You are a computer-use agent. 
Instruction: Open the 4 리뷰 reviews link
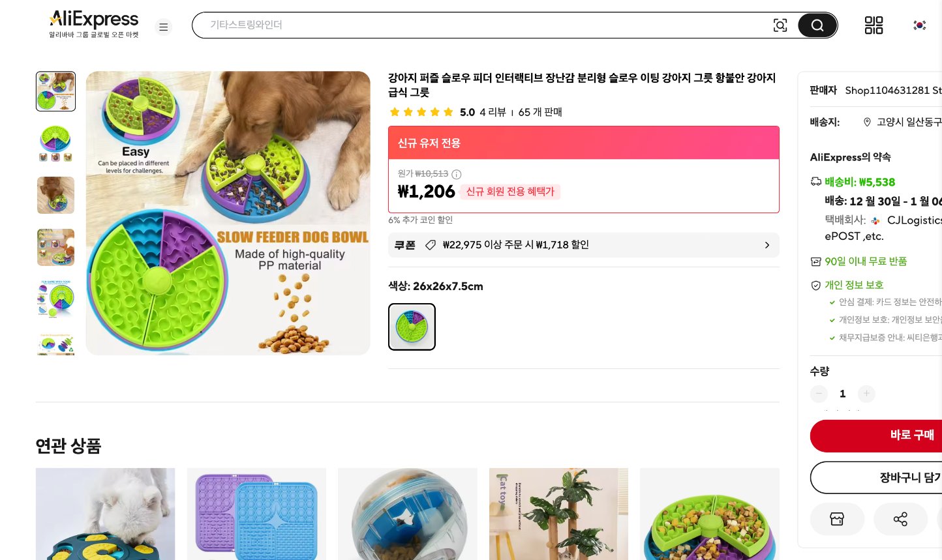coord(493,112)
